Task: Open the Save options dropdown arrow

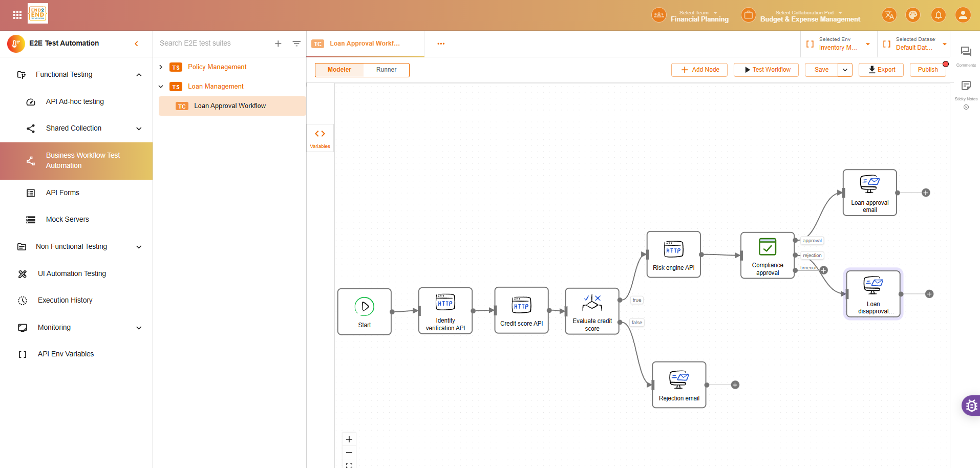Action: (845, 70)
